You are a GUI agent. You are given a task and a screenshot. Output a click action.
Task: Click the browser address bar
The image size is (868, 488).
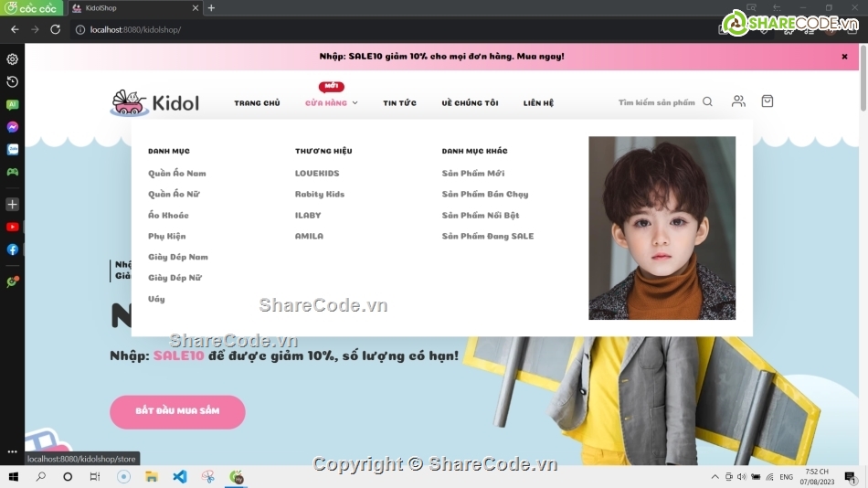click(387, 30)
